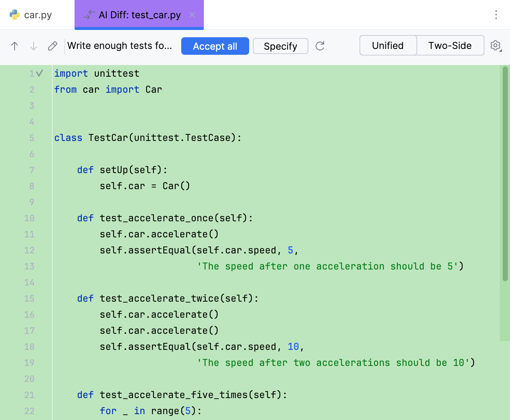Open diff viewer settings via the gear icon
The width and height of the screenshot is (510, 420).
point(495,46)
